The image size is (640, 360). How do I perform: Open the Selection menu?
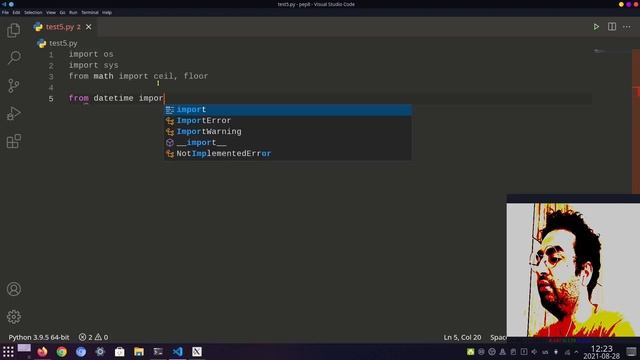pos(33,13)
